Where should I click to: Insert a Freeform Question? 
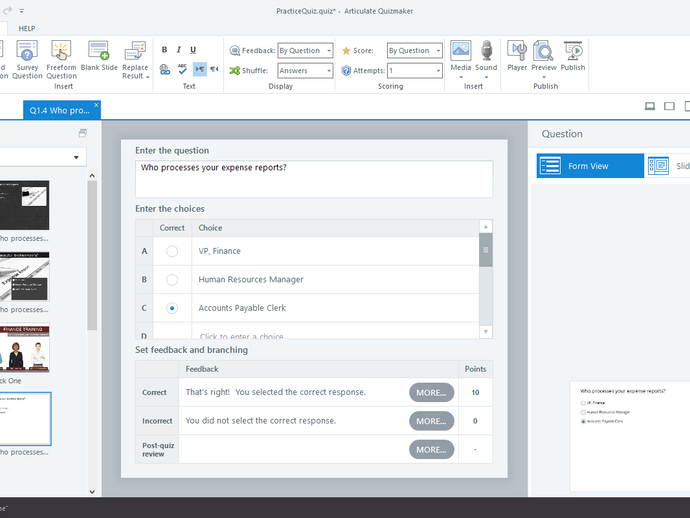tap(61, 59)
